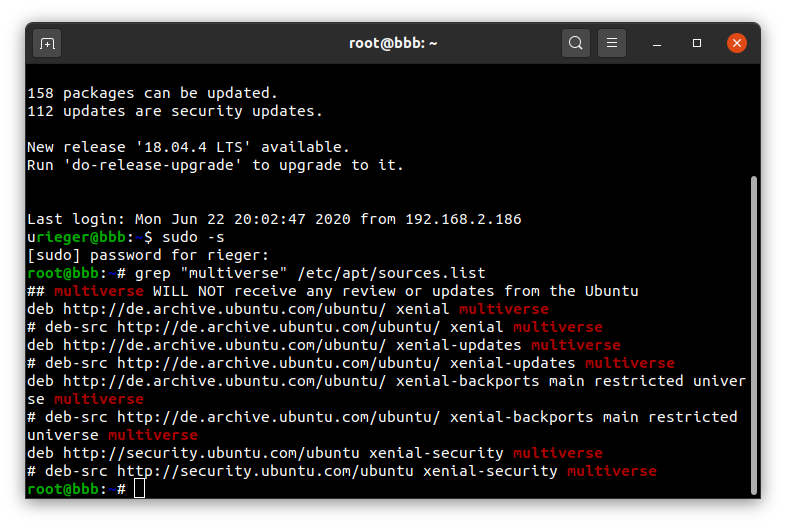Click the red 'multiverse' in the '## multiverse WILL NOT' line
786x527 pixels.
tap(99, 291)
